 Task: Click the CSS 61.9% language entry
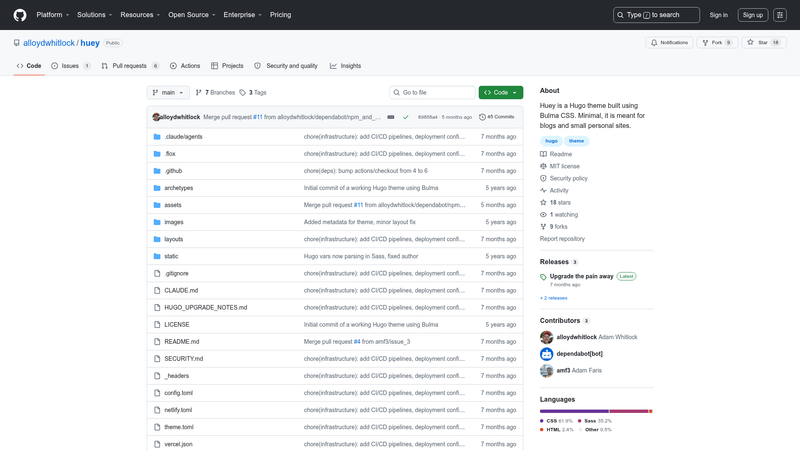[556, 421]
